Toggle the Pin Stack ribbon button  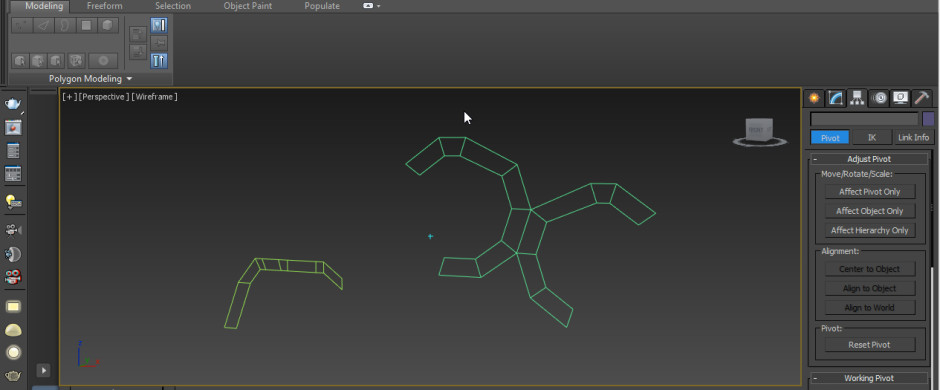(159, 43)
